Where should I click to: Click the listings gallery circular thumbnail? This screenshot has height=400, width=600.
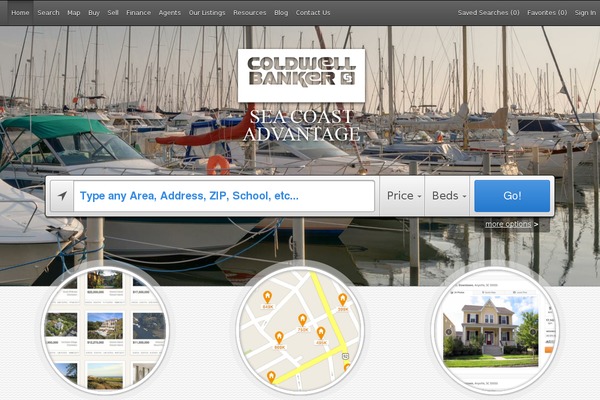coord(105,330)
